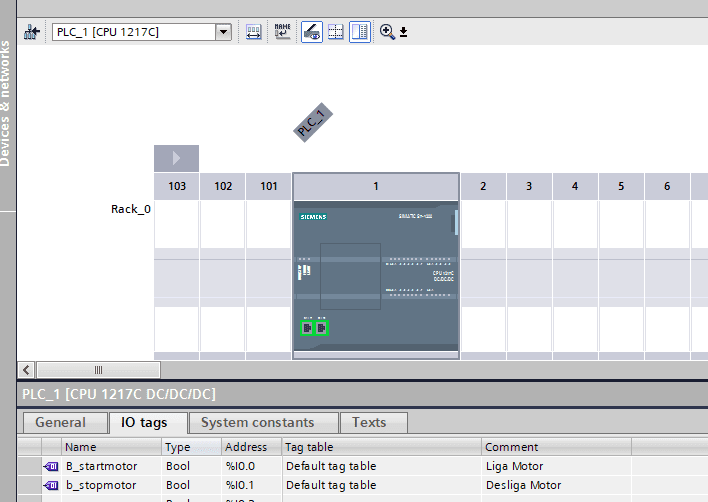The width and height of the screenshot is (708, 502).
Task: Sort by the Address column header
Action: pos(252,447)
